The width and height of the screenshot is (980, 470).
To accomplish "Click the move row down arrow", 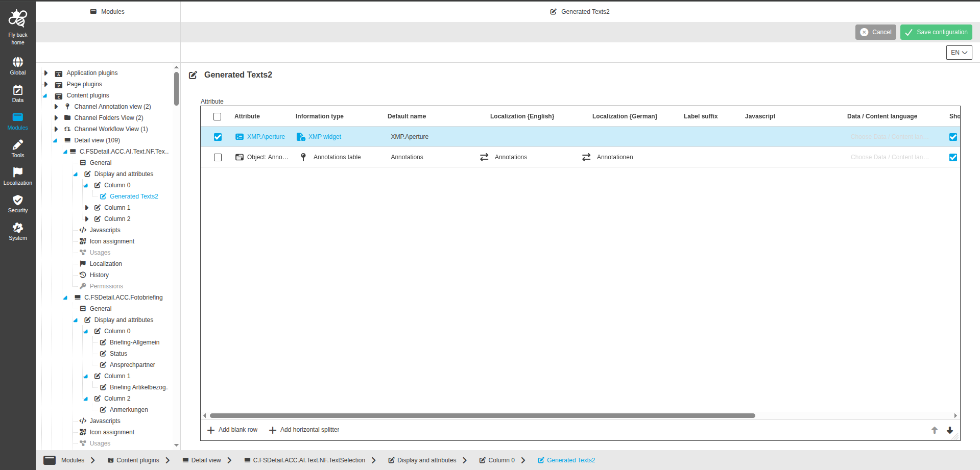I will [950, 430].
